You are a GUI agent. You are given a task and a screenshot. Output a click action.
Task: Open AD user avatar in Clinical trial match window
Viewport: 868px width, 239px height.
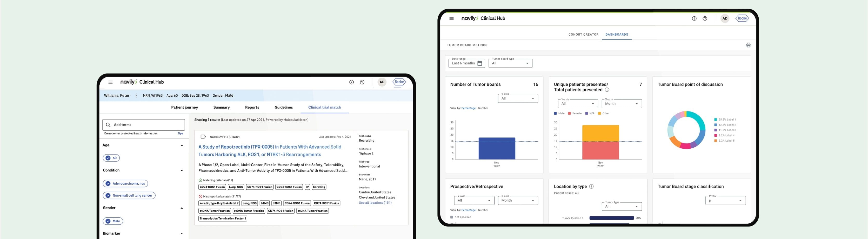[x=382, y=82]
